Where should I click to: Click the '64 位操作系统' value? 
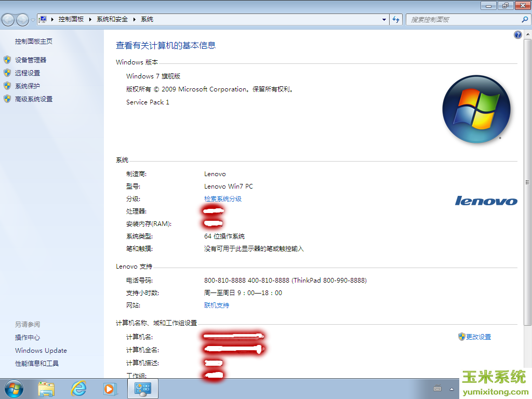[224, 236]
